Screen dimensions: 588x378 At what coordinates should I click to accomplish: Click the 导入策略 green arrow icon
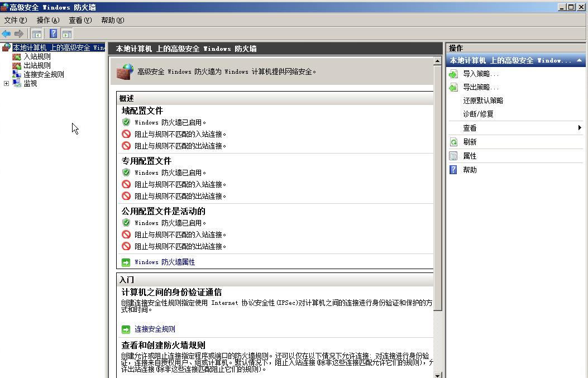point(453,74)
